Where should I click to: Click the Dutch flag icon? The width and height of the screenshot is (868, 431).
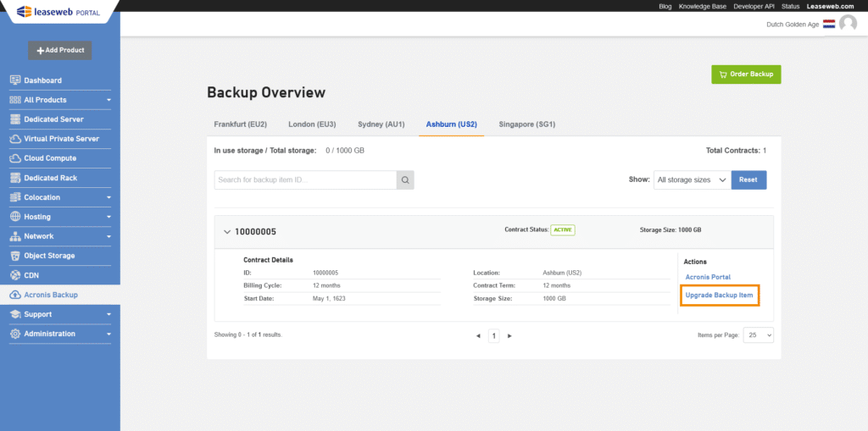point(829,25)
